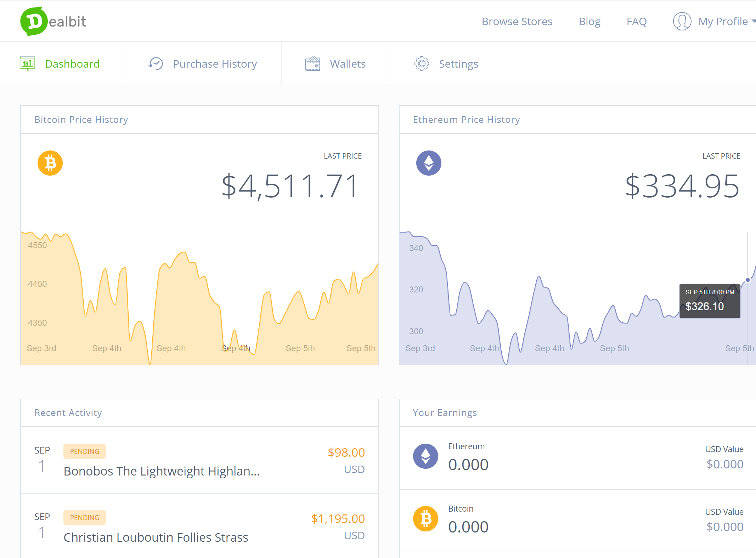Open the Wallets tab
The height and width of the screenshot is (558, 756).
348,64
